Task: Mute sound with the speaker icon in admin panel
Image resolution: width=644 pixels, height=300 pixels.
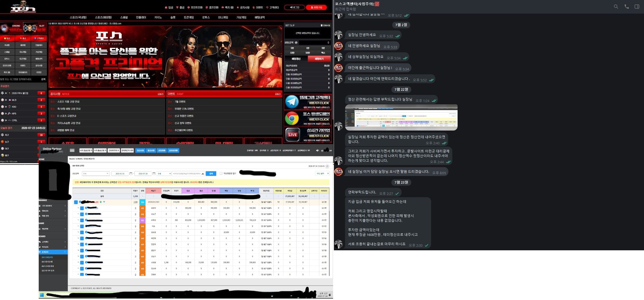Action: (317, 150)
